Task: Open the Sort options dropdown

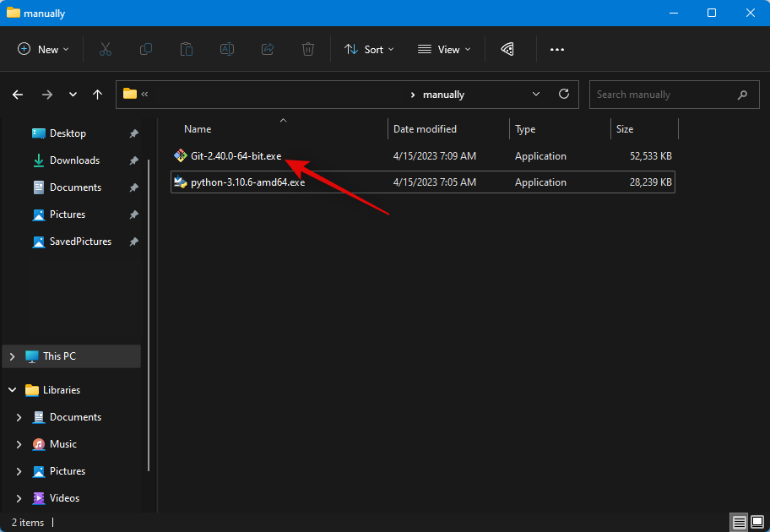Action: coord(370,50)
